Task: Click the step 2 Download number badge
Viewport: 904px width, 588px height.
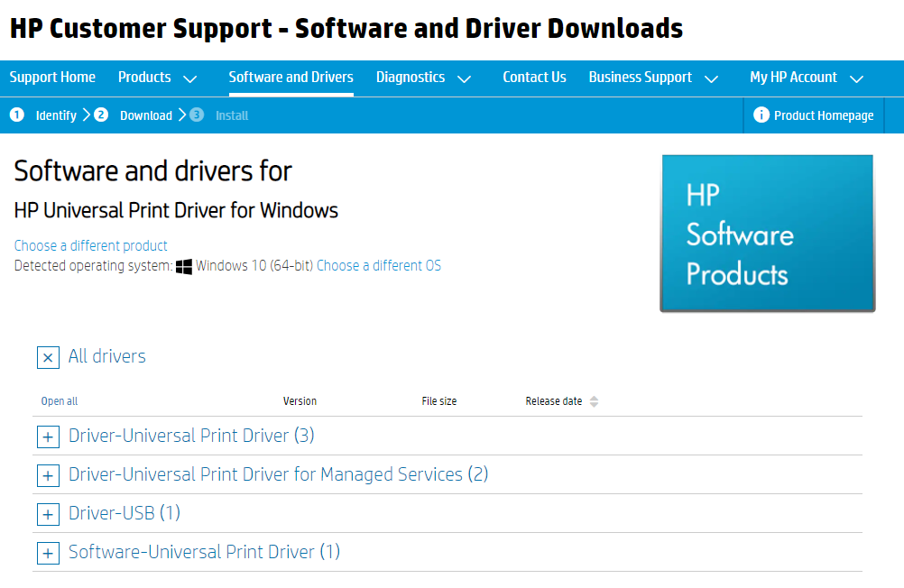Action: pyautogui.click(x=101, y=115)
